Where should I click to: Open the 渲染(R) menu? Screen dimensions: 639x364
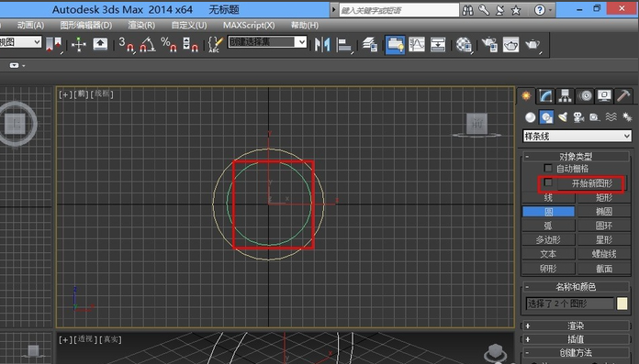(x=141, y=26)
